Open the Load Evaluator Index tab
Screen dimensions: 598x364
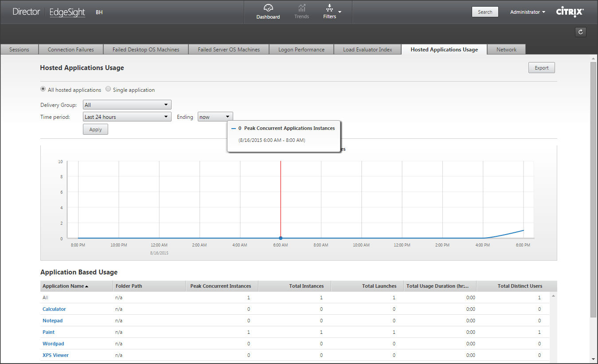[x=367, y=50]
